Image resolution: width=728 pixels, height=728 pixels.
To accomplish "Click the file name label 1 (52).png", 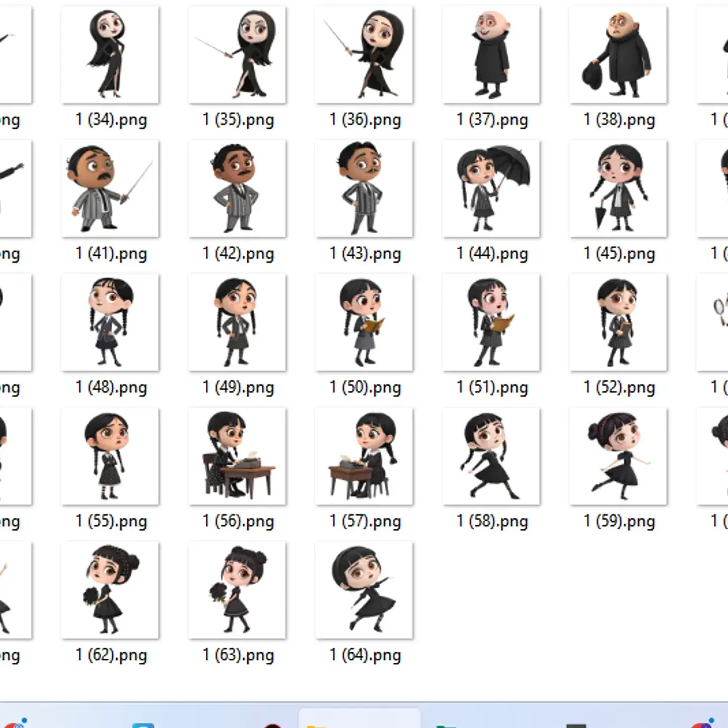I will pos(619,388).
